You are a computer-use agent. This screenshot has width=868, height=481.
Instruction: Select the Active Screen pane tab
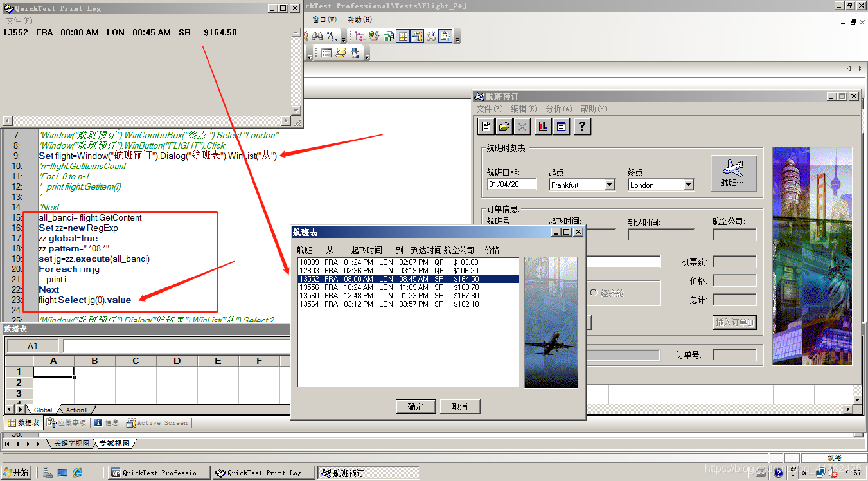pos(157,423)
